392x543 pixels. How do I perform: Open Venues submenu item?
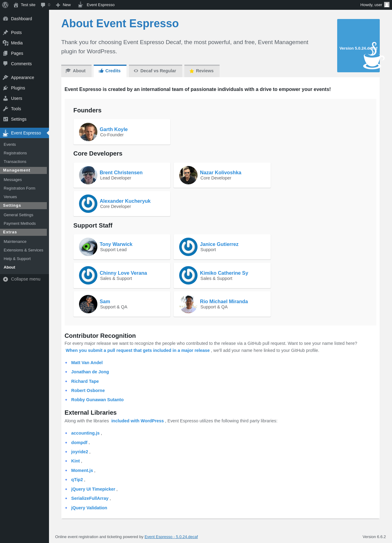pyautogui.click(x=10, y=197)
